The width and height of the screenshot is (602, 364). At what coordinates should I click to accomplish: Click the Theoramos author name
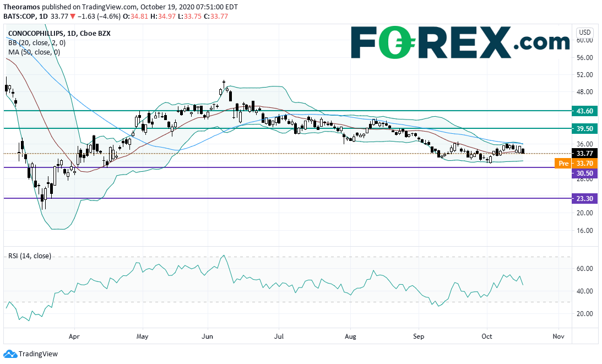[21, 7]
